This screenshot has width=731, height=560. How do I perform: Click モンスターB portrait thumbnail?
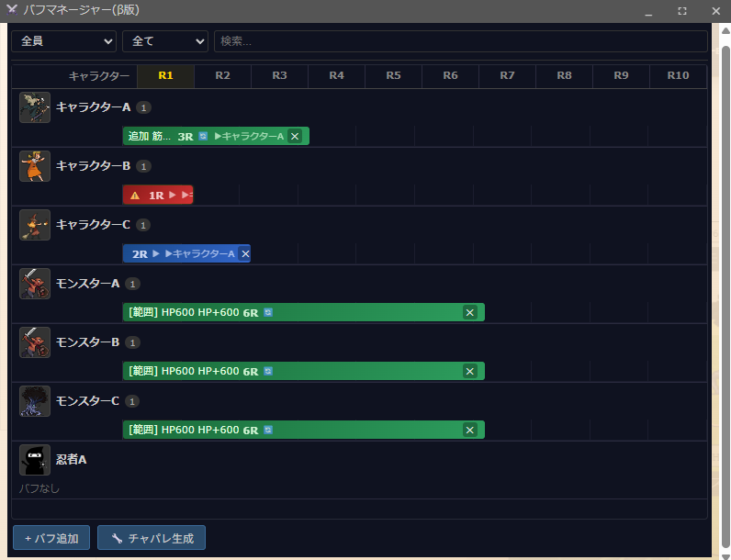(x=35, y=342)
